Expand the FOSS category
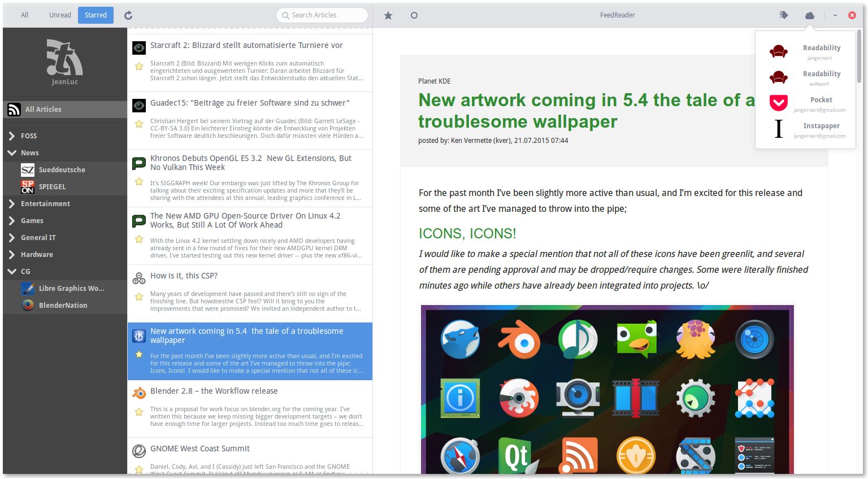This screenshot has height=479, width=868. tap(11, 136)
